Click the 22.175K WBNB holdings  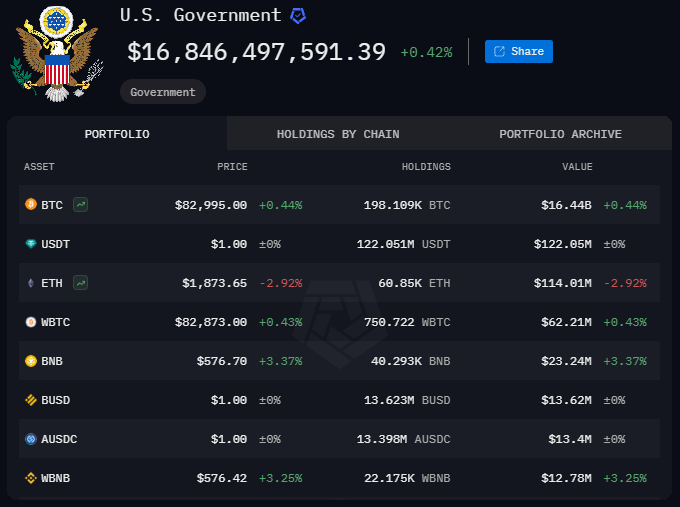(x=407, y=478)
